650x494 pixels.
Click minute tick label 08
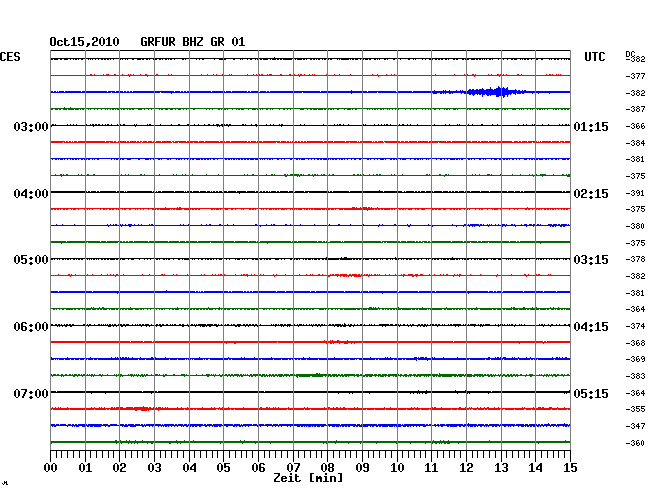(x=327, y=468)
